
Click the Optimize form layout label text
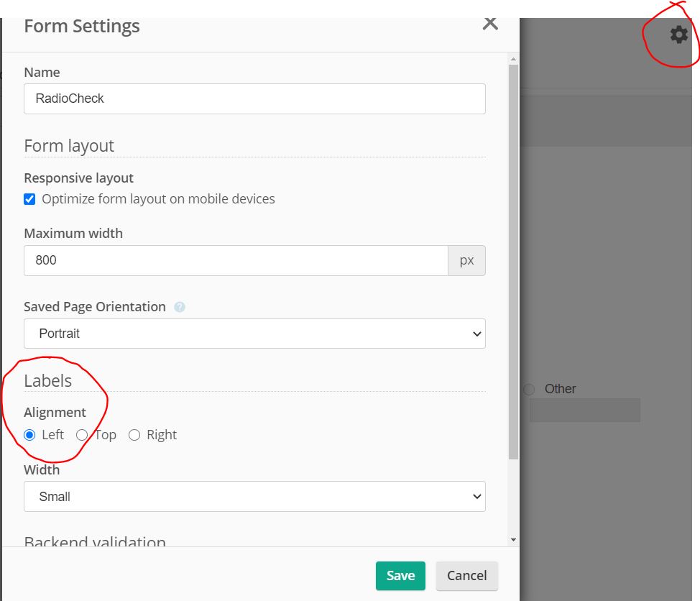pos(158,199)
